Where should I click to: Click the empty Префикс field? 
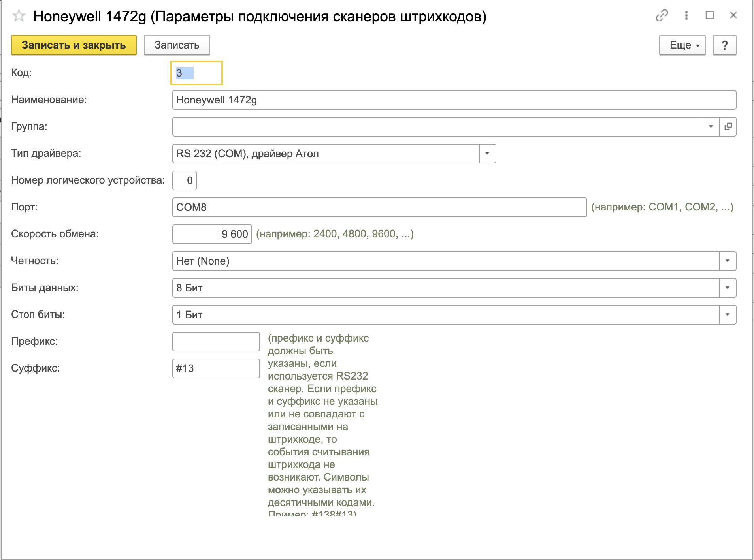(x=216, y=342)
